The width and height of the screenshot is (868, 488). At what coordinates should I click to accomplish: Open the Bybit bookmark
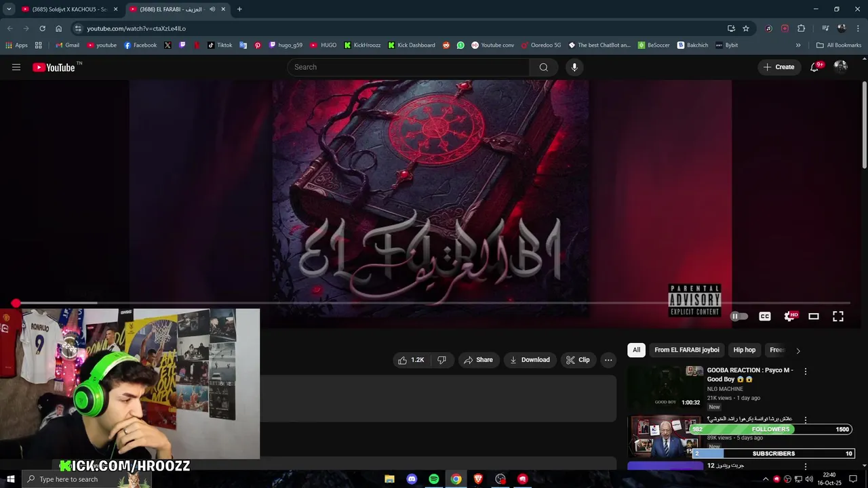click(727, 45)
